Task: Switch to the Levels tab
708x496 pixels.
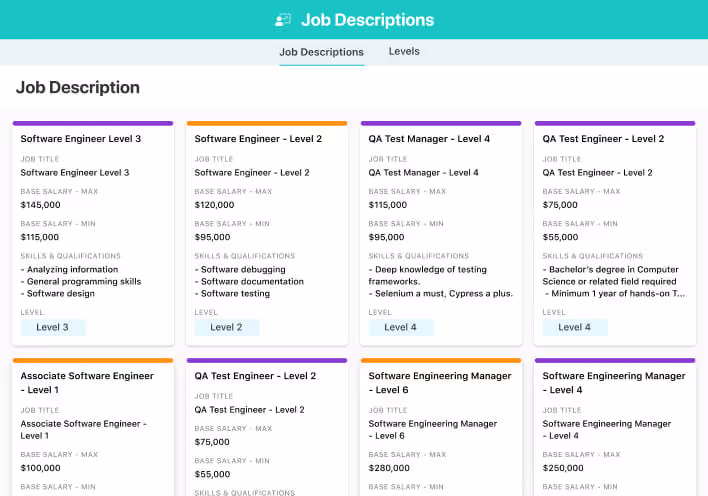Action: pos(404,51)
